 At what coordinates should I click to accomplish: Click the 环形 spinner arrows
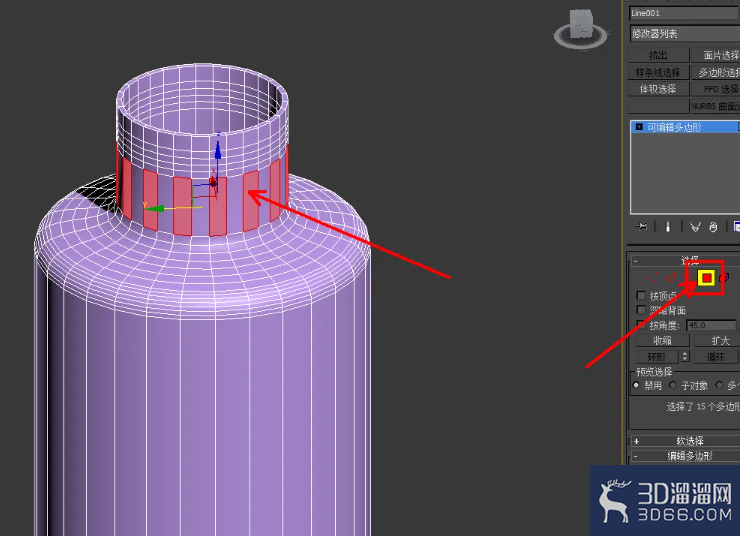point(686,356)
